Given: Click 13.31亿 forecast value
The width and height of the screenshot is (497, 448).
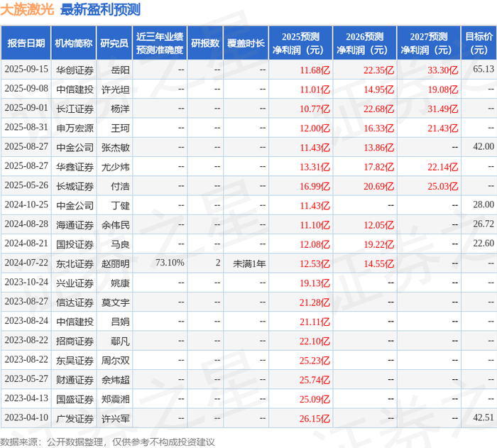Looking at the screenshot, I should tap(315, 167).
